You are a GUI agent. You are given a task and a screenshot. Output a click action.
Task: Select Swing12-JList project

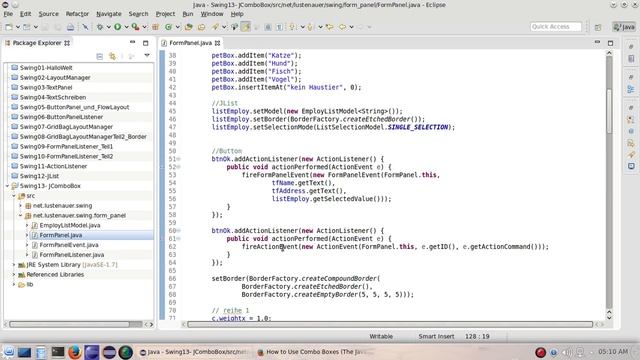(x=39, y=176)
